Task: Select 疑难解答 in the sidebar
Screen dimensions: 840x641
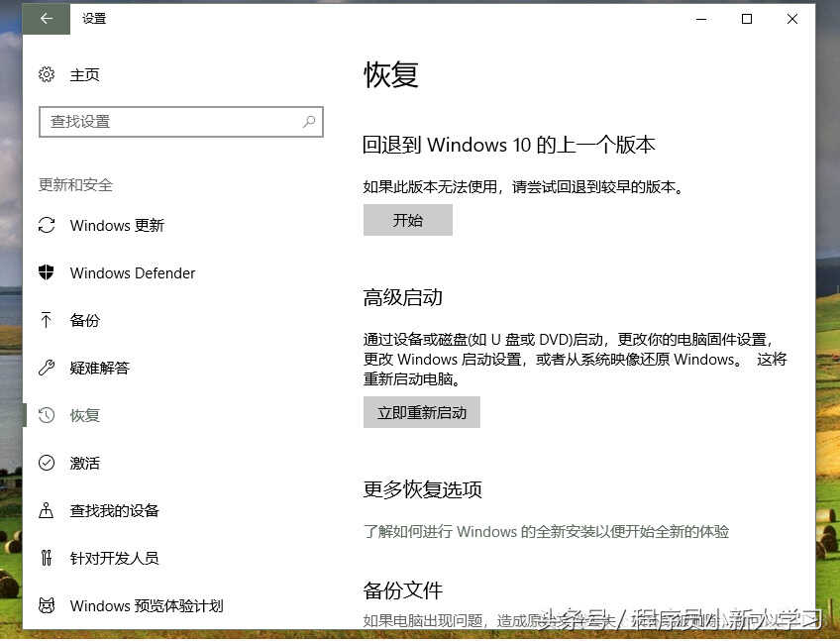Action: (x=100, y=368)
